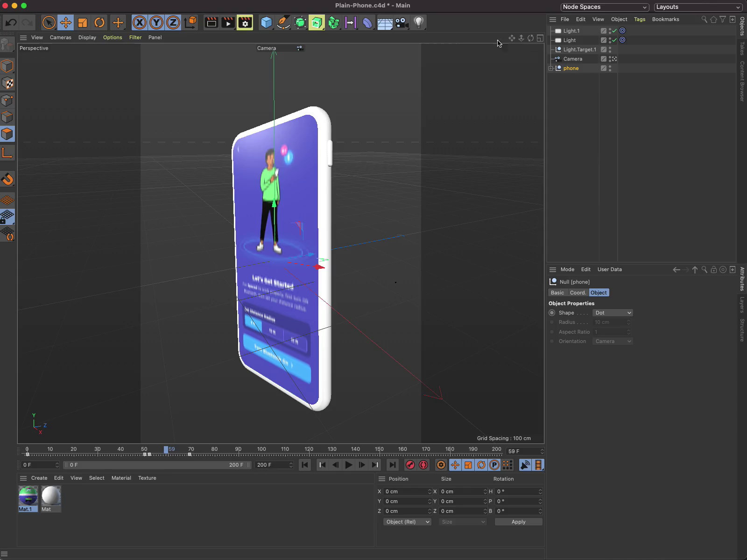Select the Mat.1 material swatch
Viewport: 747px width, 560px height.
click(28, 497)
